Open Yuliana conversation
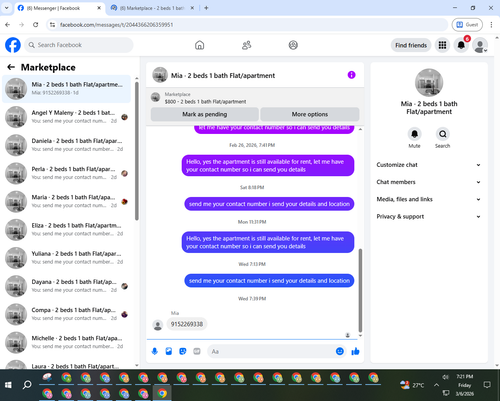Viewport: 500px width, 401px height. point(66,258)
